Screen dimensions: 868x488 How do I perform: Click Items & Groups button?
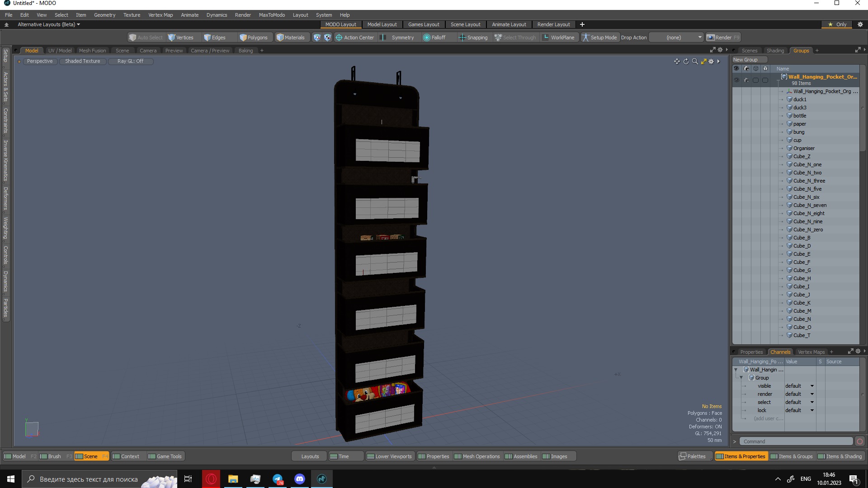point(791,456)
